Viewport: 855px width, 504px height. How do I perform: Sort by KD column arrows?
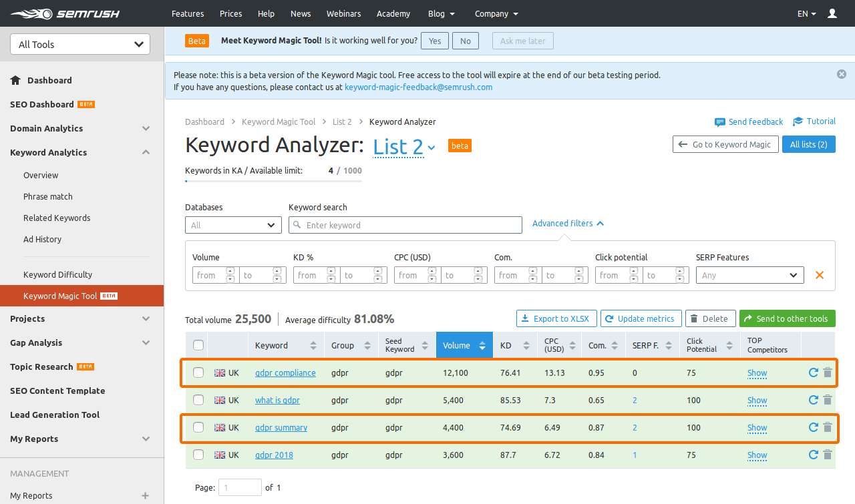(525, 345)
